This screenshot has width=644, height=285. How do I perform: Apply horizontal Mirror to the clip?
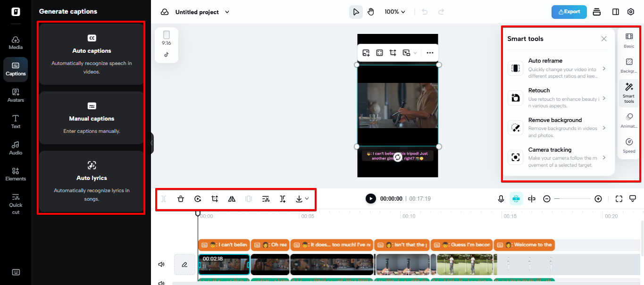coord(232,198)
